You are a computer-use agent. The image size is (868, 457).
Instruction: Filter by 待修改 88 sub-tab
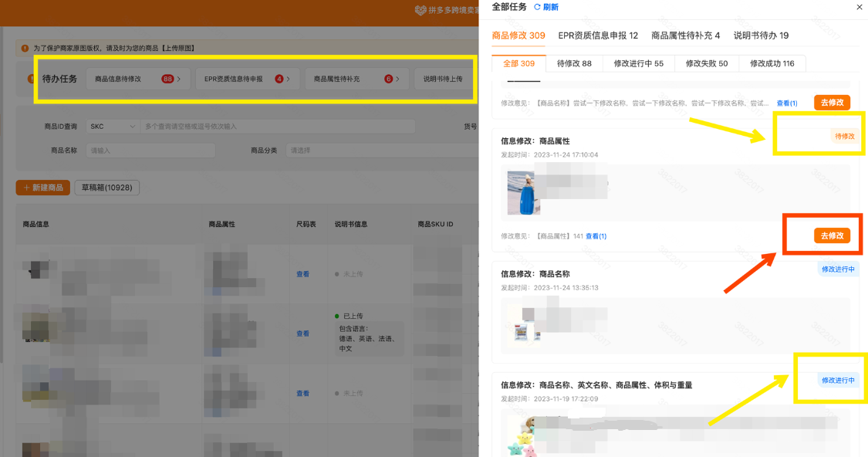click(x=574, y=63)
